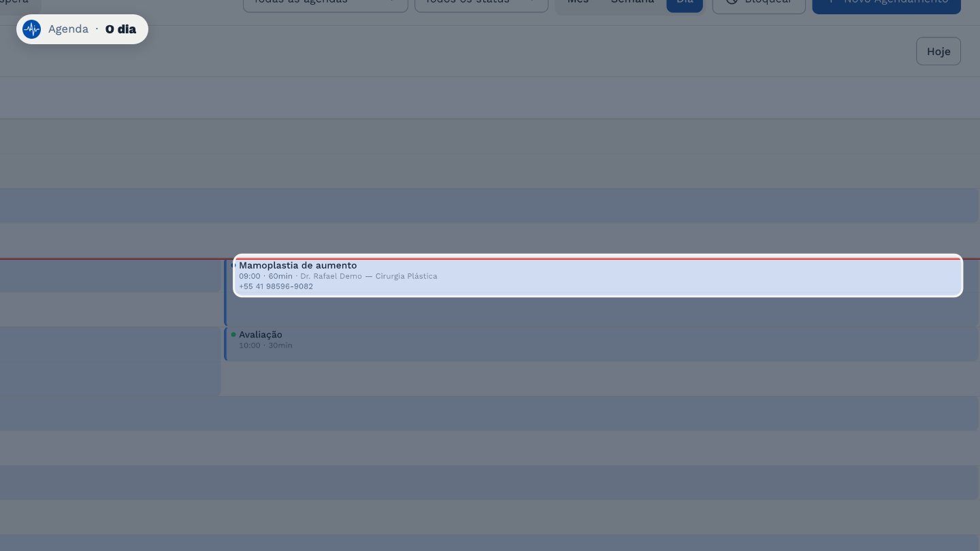Image resolution: width=980 pixels, height=551 pixels.
Task: Switch to the Mês view tab
Action: [x=578, y=3]
